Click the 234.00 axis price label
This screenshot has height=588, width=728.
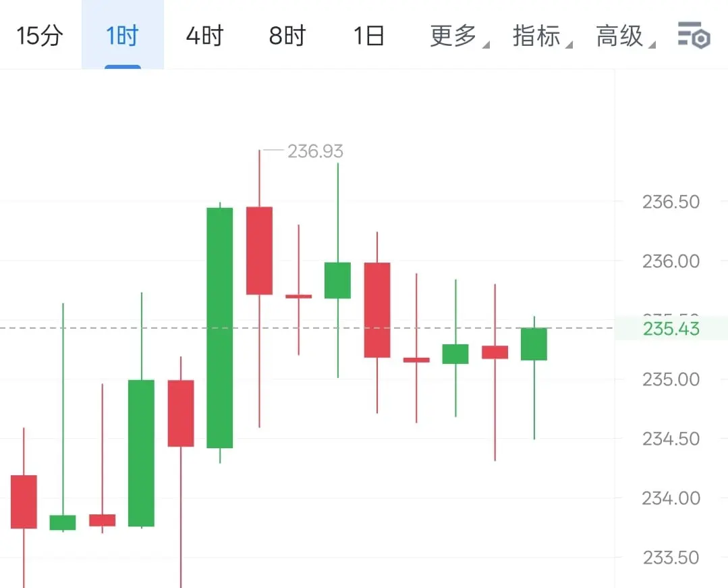point(671,498)
